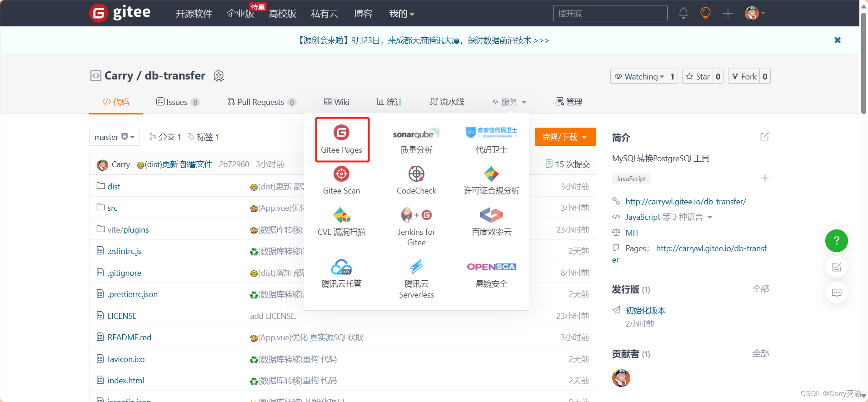Open the 流水线 pipeline tab

point(447,102)
